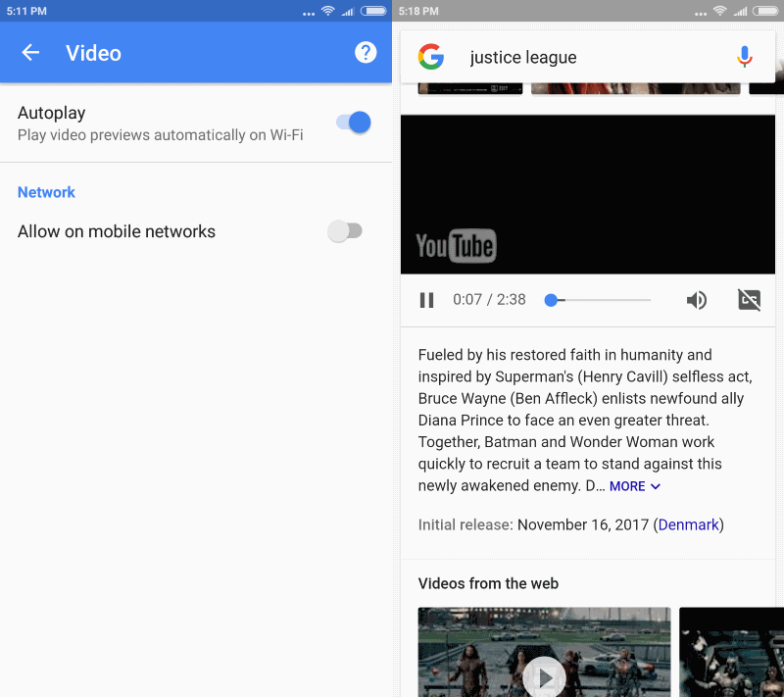This screenshot has height=697, width=784.
Task: Expand description with MORE link
Action: click(x=635, y=486)
